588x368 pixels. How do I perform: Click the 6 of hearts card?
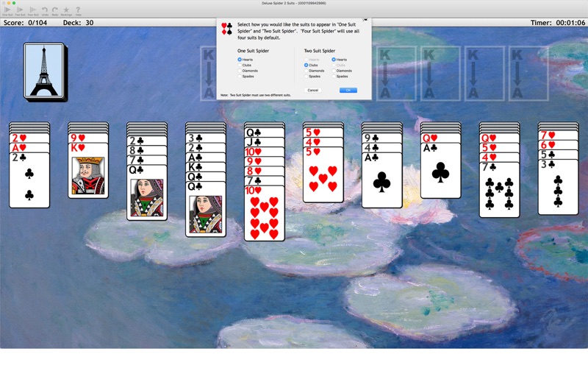tap(558, 145)
